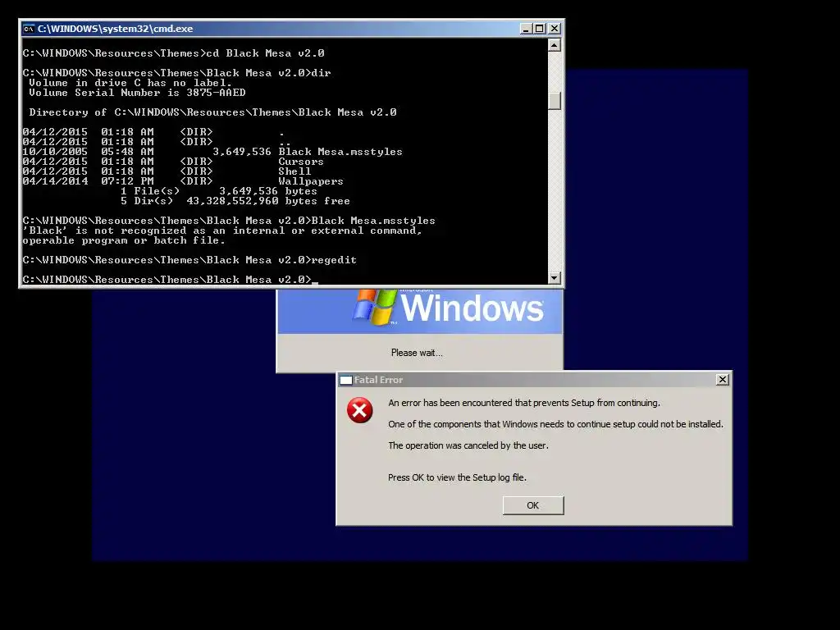Screen dimensions: 840x630
Task: Click the current cmd prompt with cursor
Action: coord(171,279)
